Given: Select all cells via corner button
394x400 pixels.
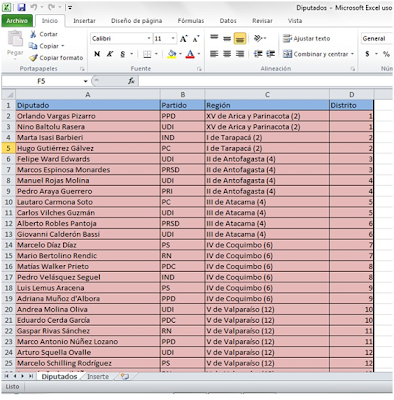Looking at the screenshot, I should coord(8,95).
